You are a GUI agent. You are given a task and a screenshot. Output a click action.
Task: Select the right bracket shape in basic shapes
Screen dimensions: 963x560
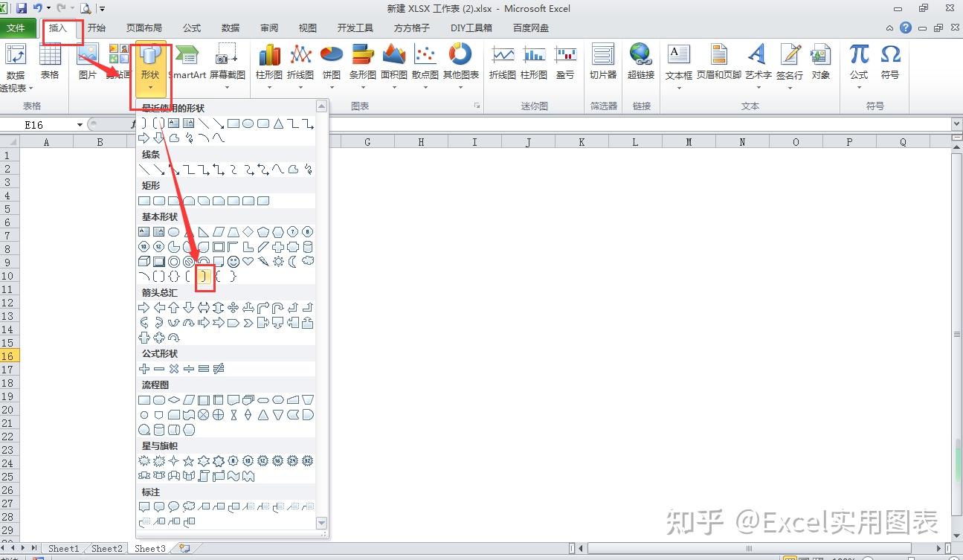[x=204, y=277]
